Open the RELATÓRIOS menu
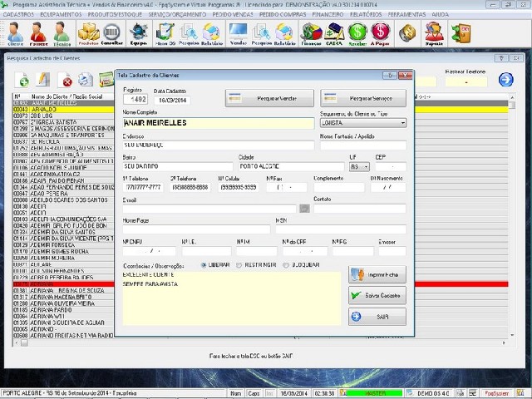Viewport: 532px width, 399px height. [x=366, y=15]
